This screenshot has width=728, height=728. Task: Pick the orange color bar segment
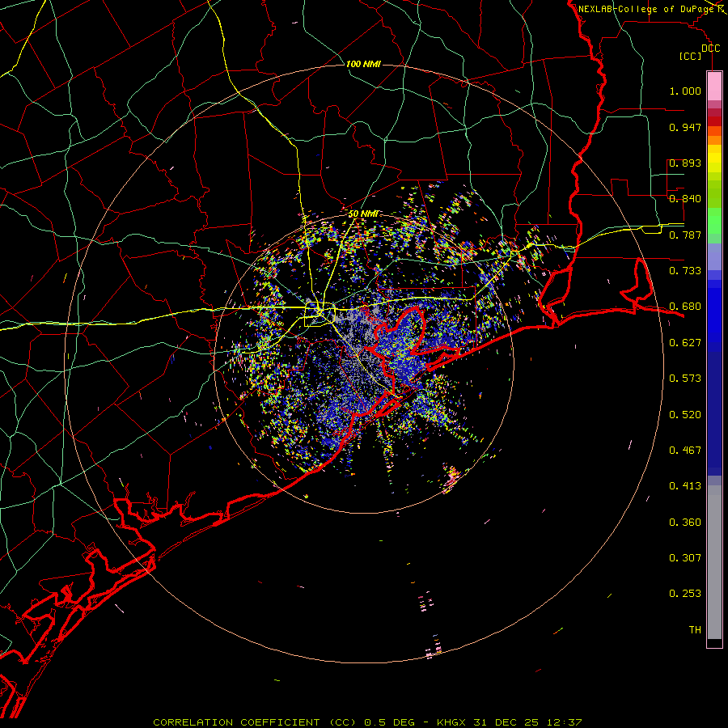(x=714, y=140)
